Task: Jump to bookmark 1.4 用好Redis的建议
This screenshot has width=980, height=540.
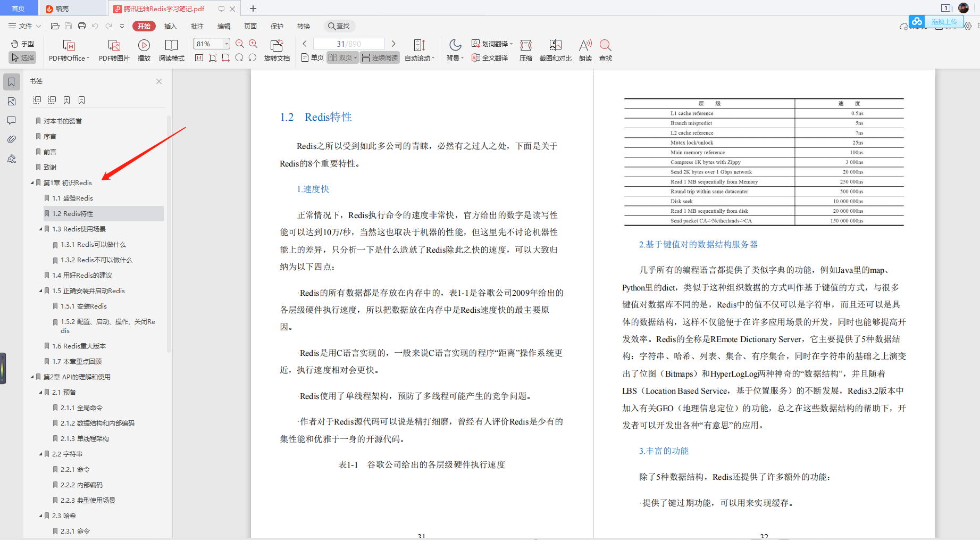Action: tap(82, 275)
